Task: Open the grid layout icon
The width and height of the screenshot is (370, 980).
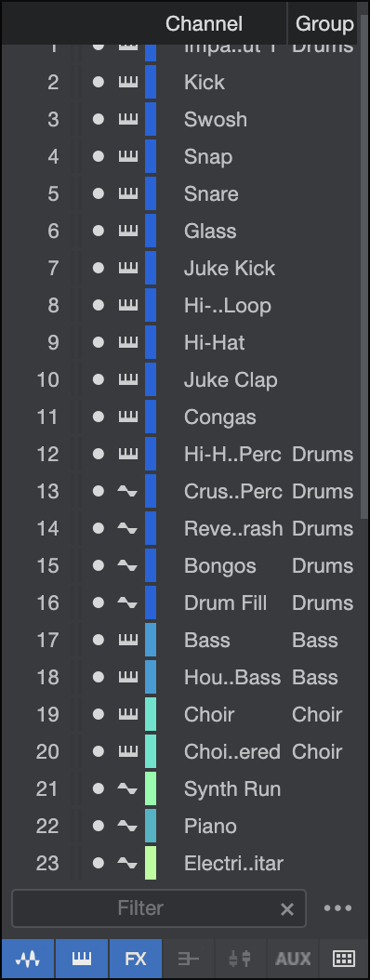Action: [x=344, y=958]
